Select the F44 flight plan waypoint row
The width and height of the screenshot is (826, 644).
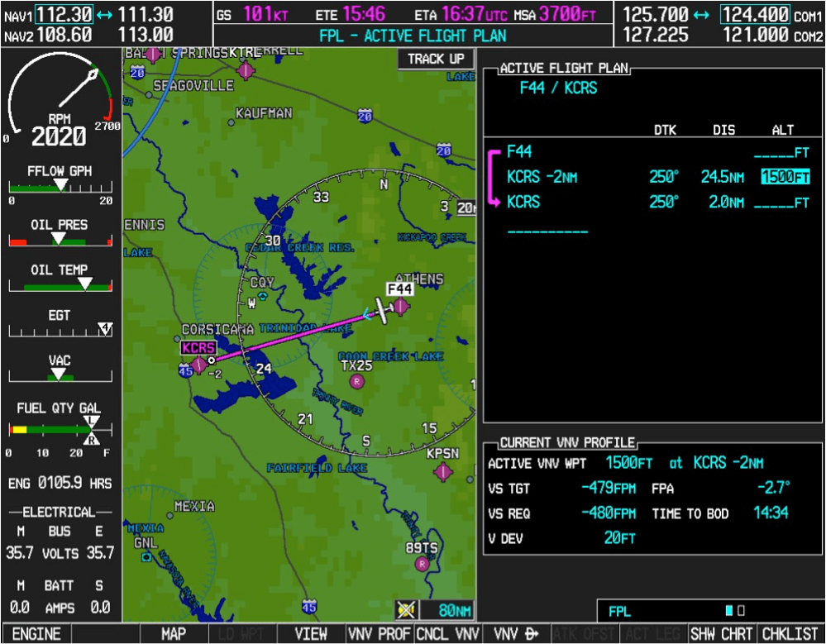tap(657, 152)
